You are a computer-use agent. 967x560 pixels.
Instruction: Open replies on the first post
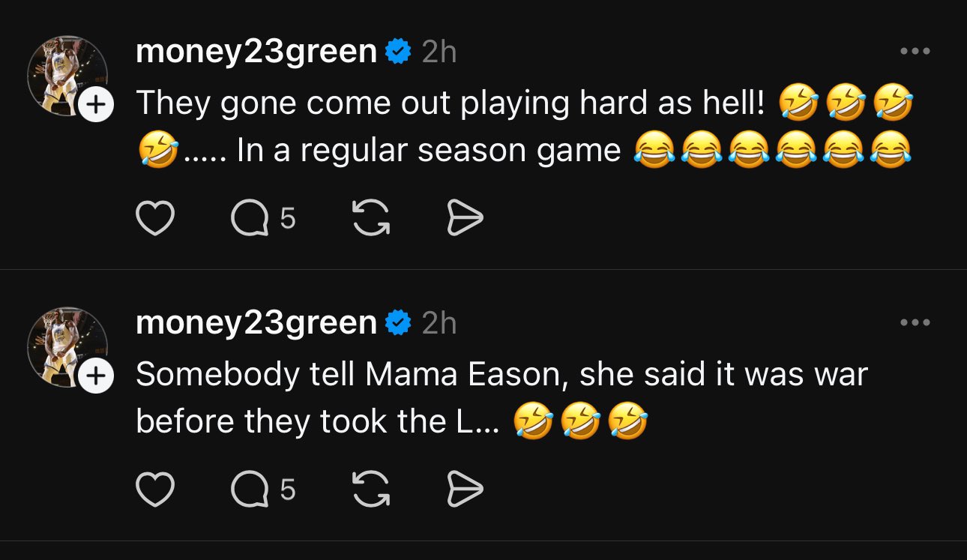point(263,219)
